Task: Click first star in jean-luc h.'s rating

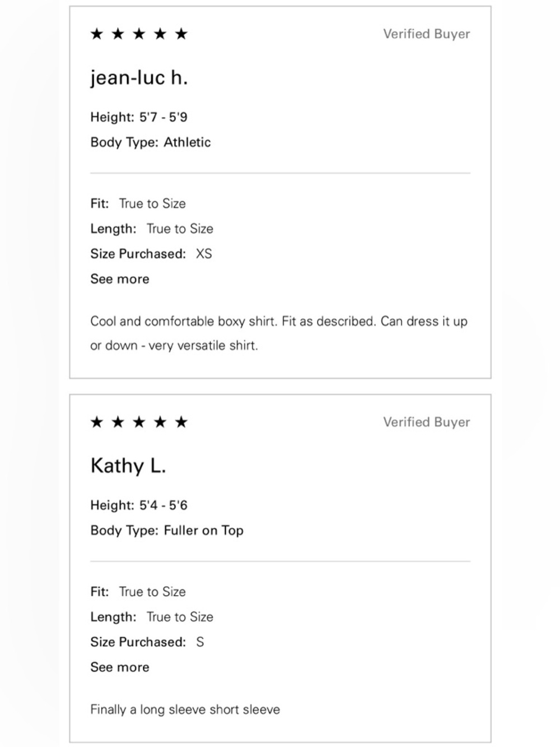Action: coord(97,34)
